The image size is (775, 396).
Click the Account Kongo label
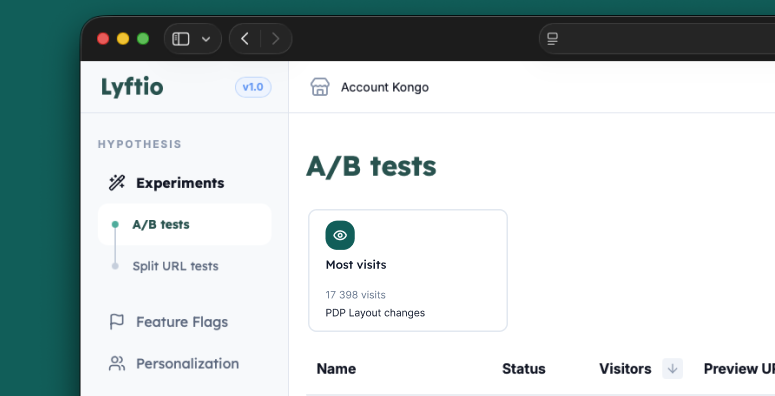click(x=385, y=88)
